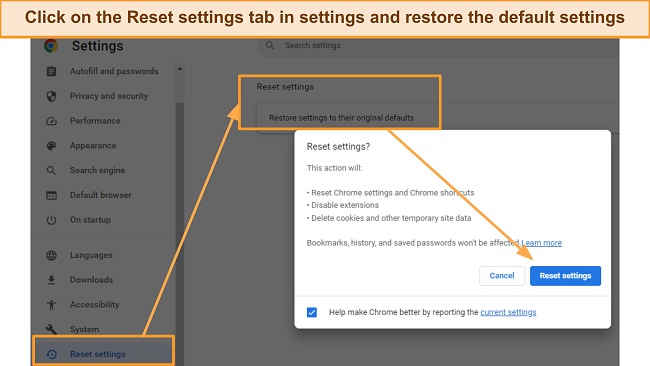Select Default browser in the sidebar

pos(102,195)
